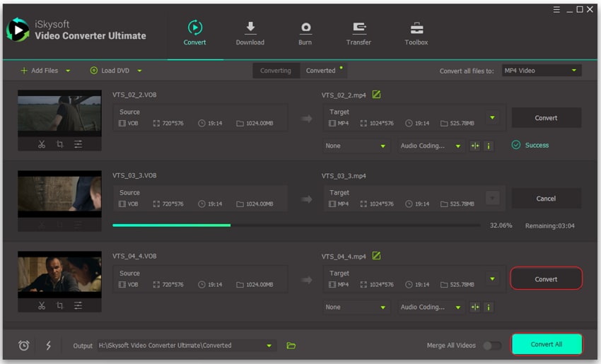Screen dimensions: 601x364
Task: Trim VTS_02_2.VOB with the scissors icon
Action: point(42,144)
